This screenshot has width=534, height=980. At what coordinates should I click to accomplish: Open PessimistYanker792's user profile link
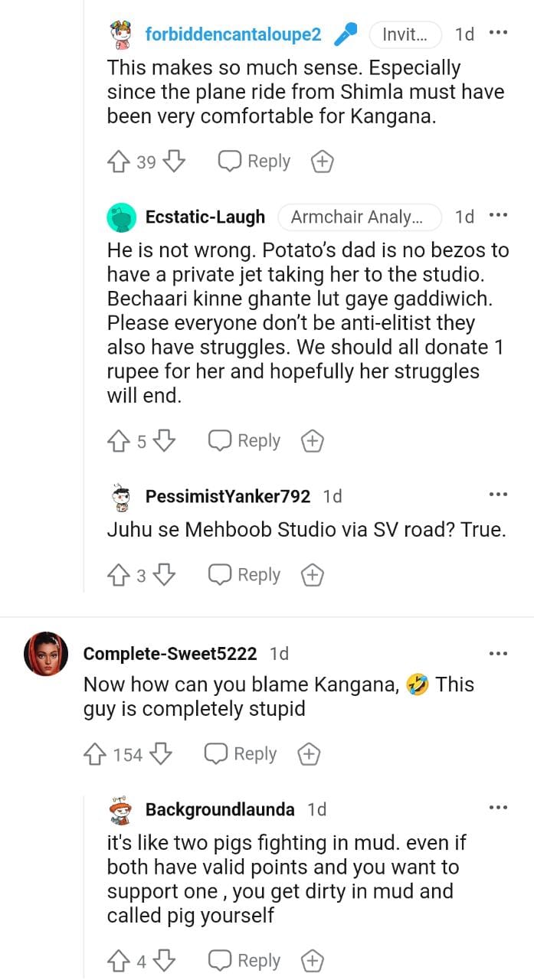pos(228,497)
